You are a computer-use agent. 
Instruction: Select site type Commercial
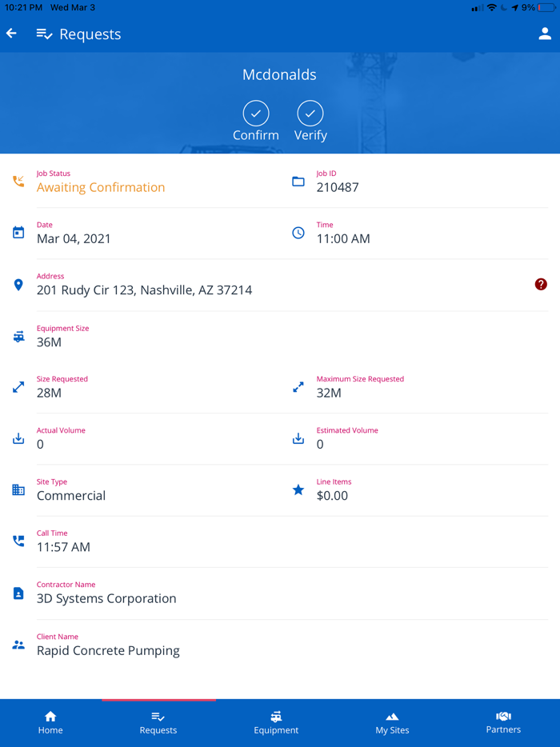coord(71,495)
